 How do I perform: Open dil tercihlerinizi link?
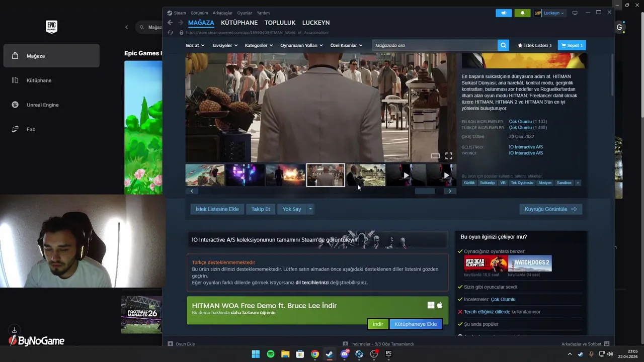[312, 283]
